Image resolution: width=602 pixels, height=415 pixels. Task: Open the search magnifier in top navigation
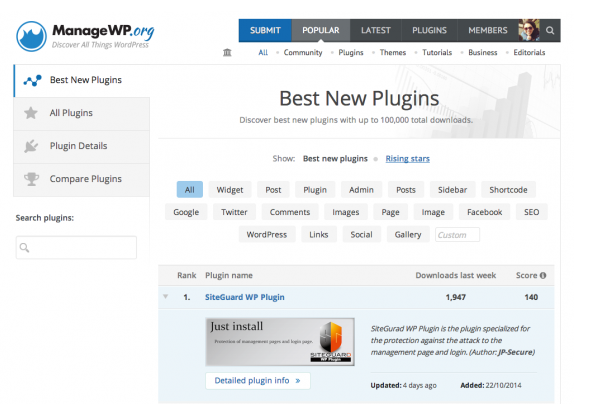(x=550, y=30)
